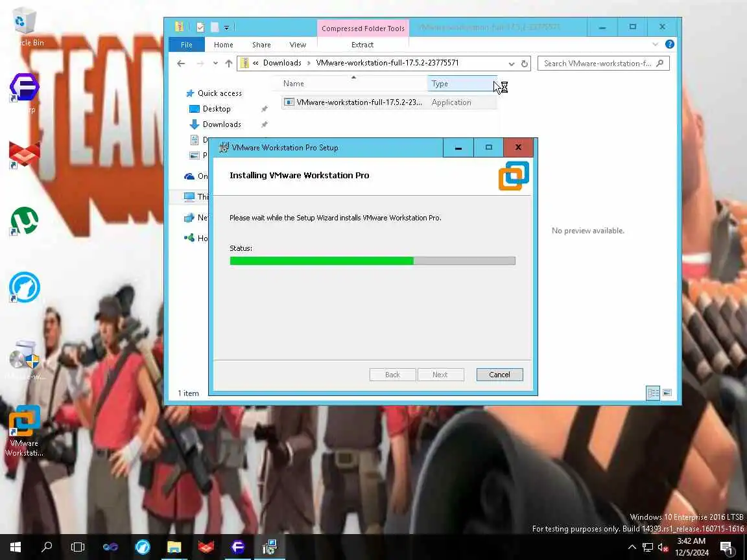Open the VMware Workstation desktop shortcut

point(24,431)
